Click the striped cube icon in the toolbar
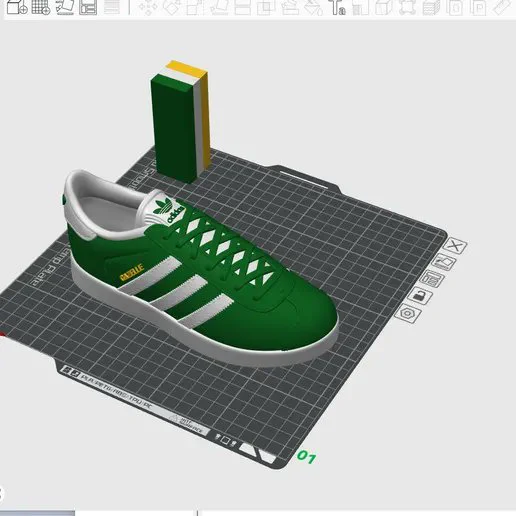The image size is (516, 516). (431, 8)
